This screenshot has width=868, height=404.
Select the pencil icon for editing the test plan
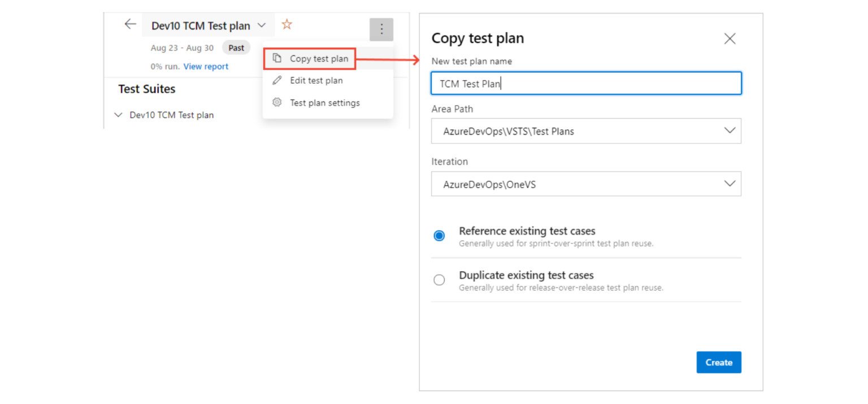click(277, 80)
